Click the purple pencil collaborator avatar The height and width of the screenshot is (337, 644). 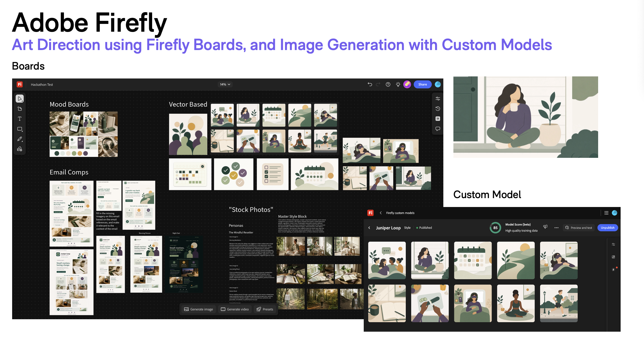[408, 84]
